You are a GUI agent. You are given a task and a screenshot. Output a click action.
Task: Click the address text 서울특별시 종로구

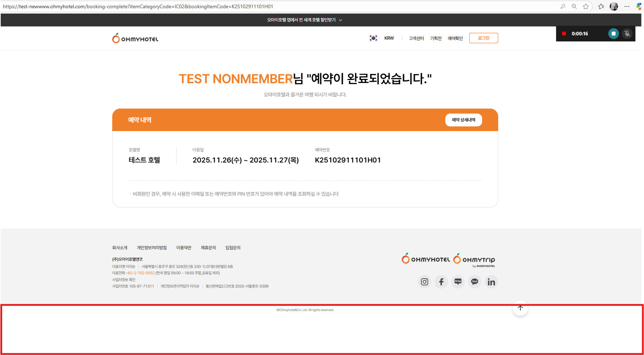187,267
